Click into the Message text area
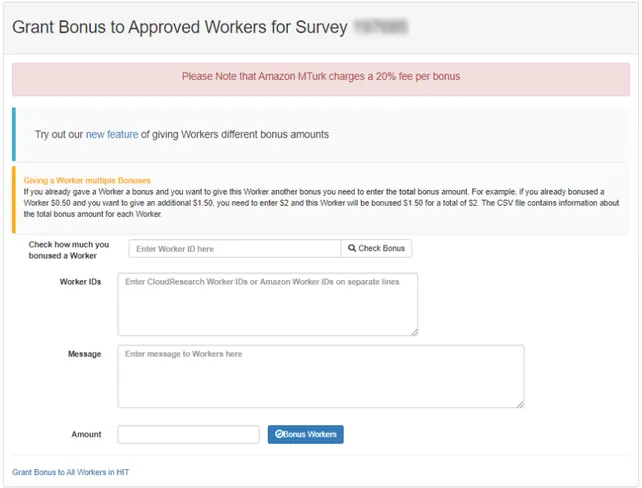Viewport: 642px width, 488px height. click(x=321, y=376)
